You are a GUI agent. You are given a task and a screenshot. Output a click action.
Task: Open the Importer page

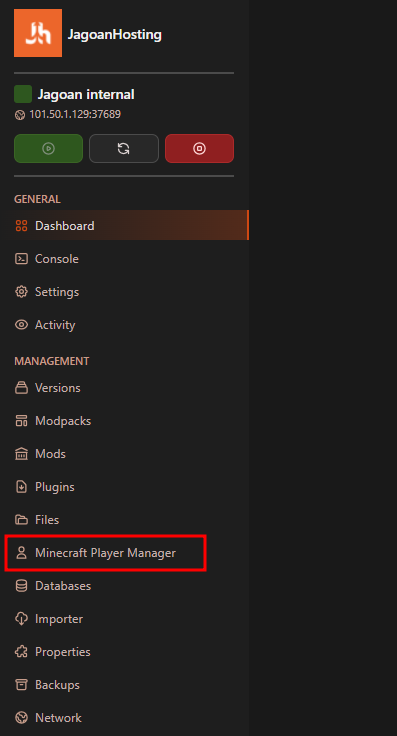pyautogui.click(x=59, y=619)
